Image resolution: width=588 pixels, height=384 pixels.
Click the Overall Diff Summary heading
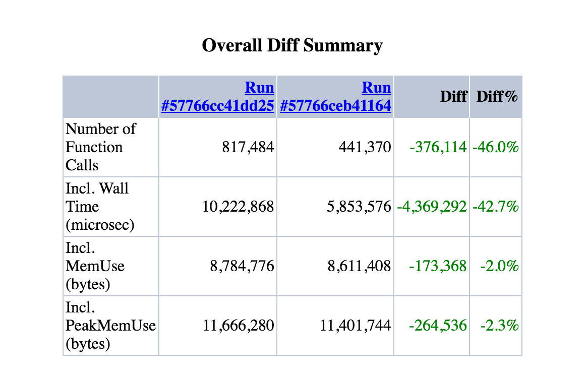point(292,45)
